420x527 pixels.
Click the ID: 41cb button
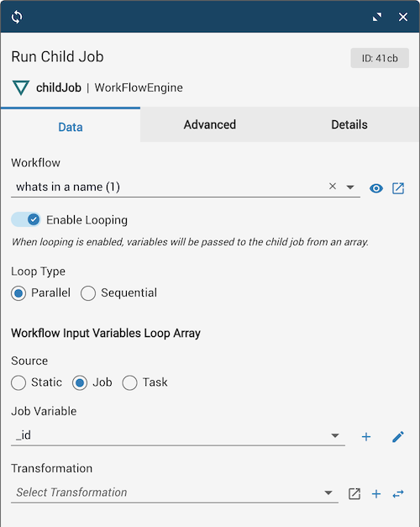click(380, 58)
